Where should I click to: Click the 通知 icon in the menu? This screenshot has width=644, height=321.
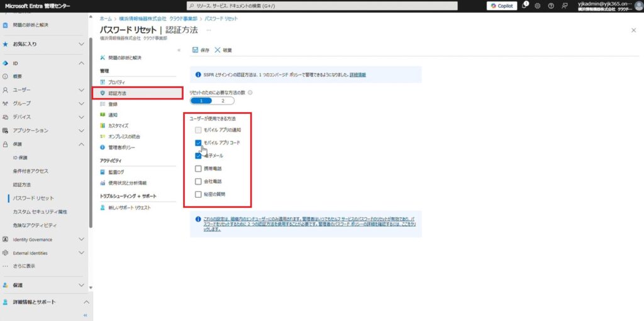pos(103,115)
